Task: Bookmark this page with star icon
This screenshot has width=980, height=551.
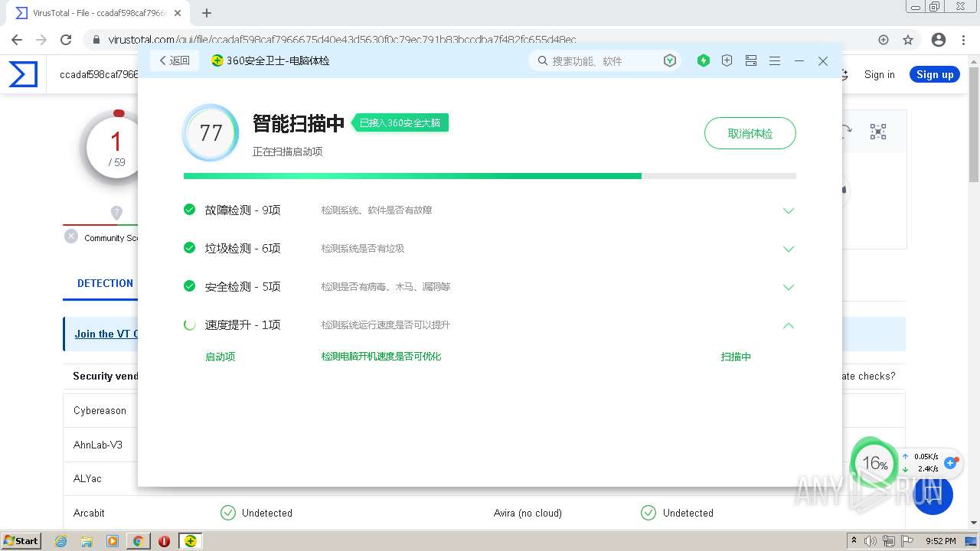Action: (x=908, y=40)
